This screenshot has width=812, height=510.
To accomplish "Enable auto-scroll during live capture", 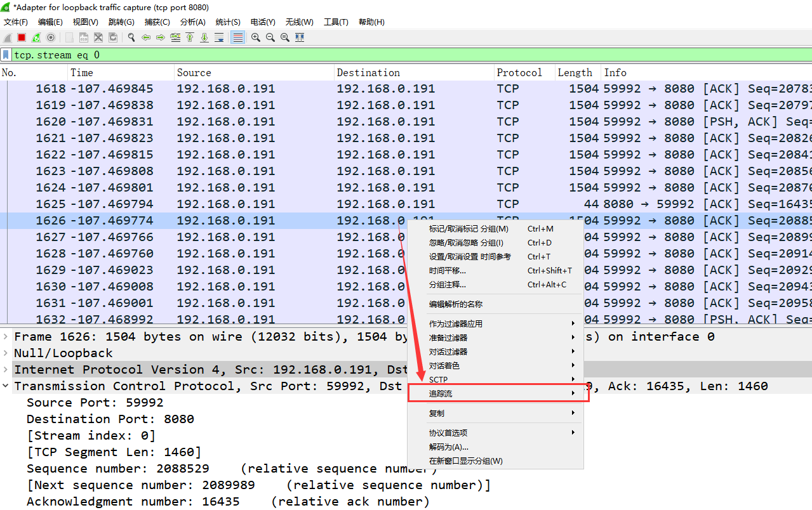I will 219,37.
